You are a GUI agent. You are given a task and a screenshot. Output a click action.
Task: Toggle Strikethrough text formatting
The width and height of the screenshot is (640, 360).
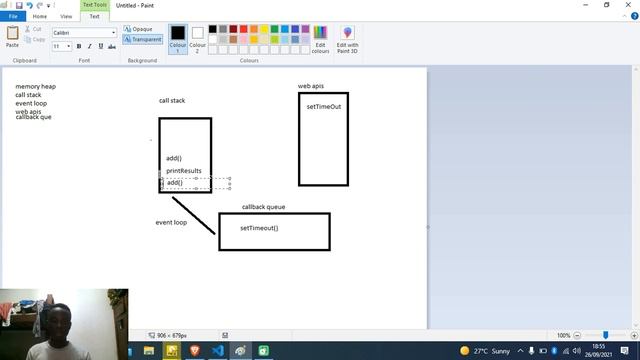click(x=111, y=47)
